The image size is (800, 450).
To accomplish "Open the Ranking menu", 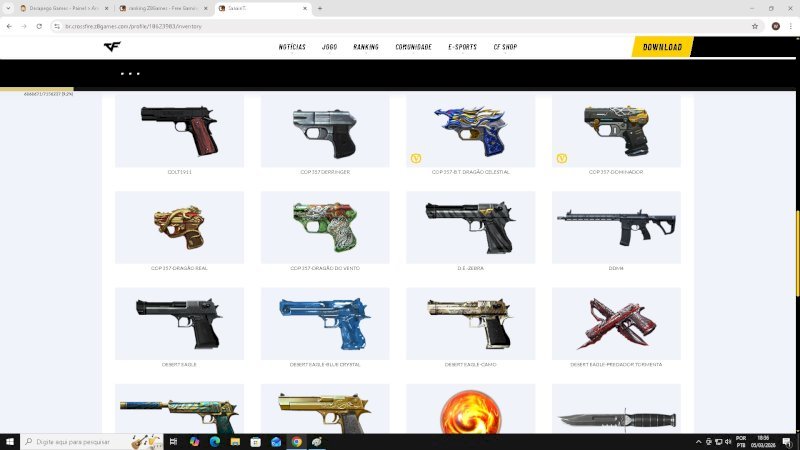I will 366,47.
